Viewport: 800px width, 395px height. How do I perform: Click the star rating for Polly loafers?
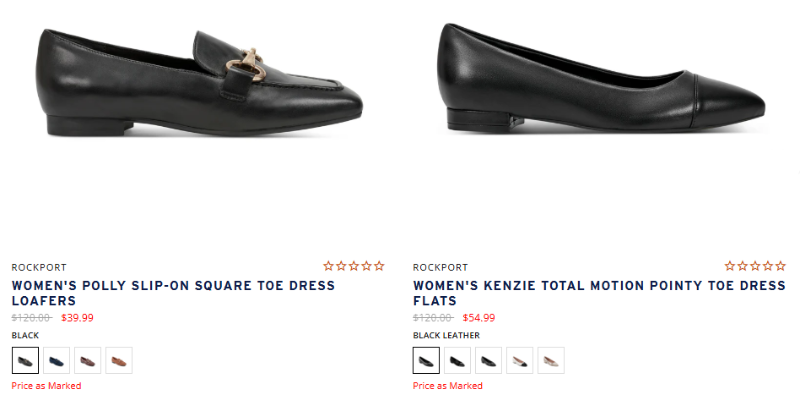354,266
